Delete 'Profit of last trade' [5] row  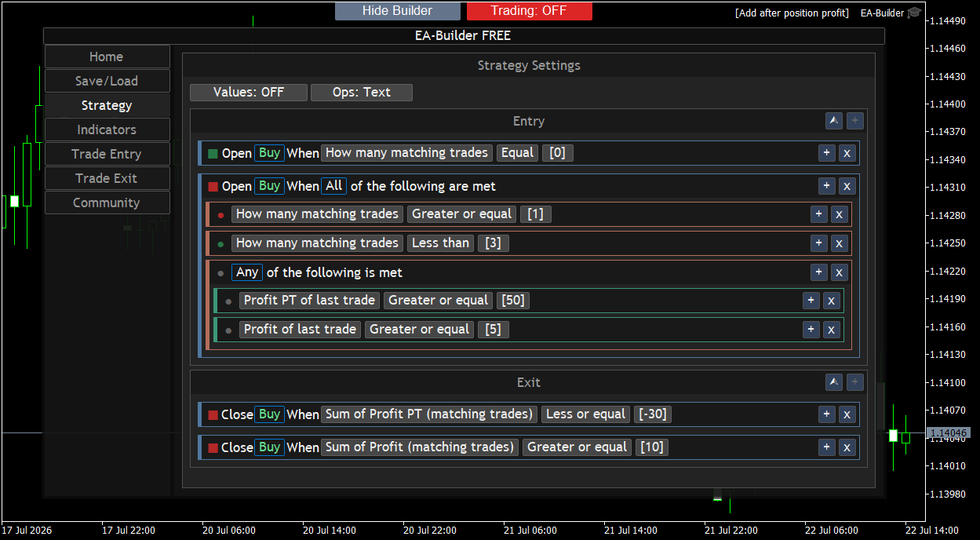pos(831,330)
